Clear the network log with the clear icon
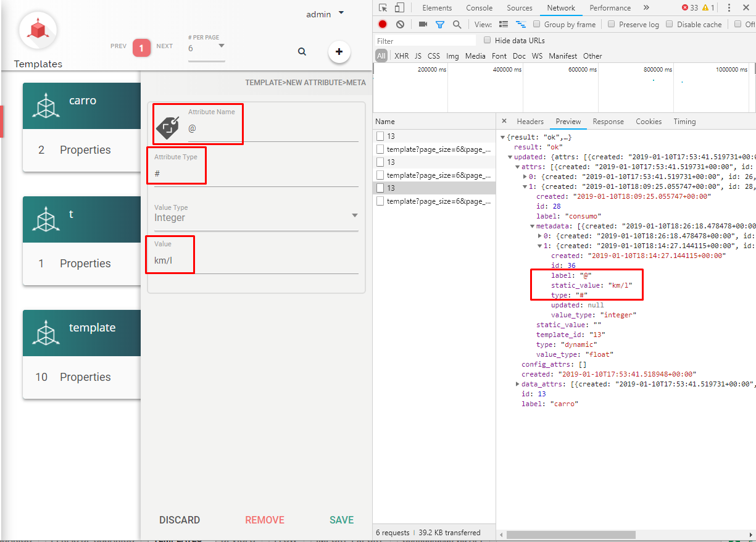Image resolution: width=756 pixels, height=542 pixels. 400,25
